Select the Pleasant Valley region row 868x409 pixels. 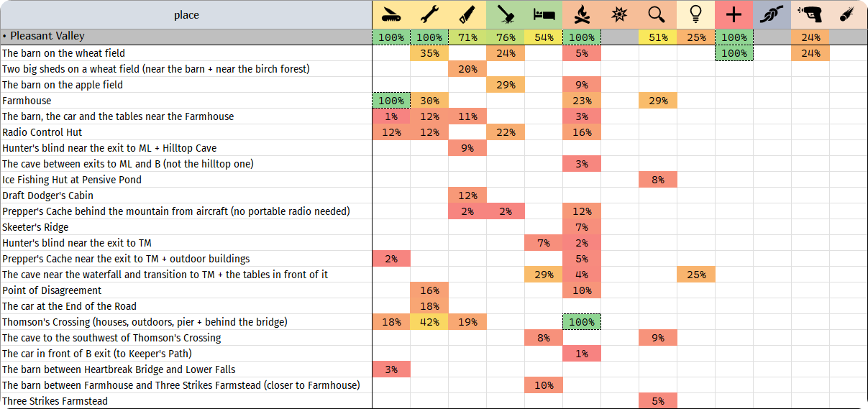click(x=434, y=37)
